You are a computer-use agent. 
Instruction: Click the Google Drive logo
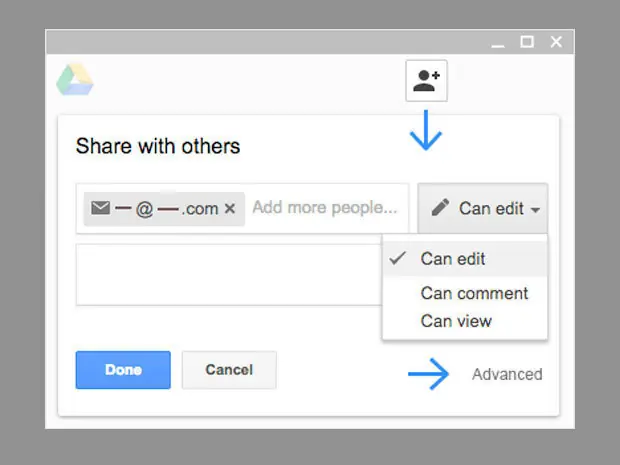[75, 79]
